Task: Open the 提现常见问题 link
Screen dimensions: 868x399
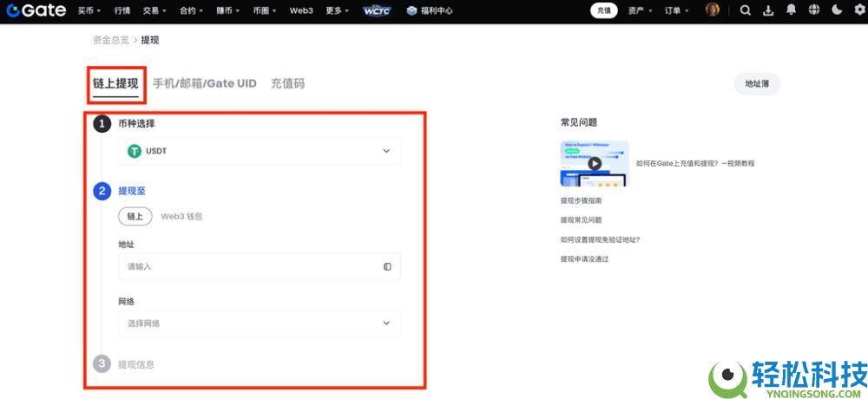Action: (581, 219)
